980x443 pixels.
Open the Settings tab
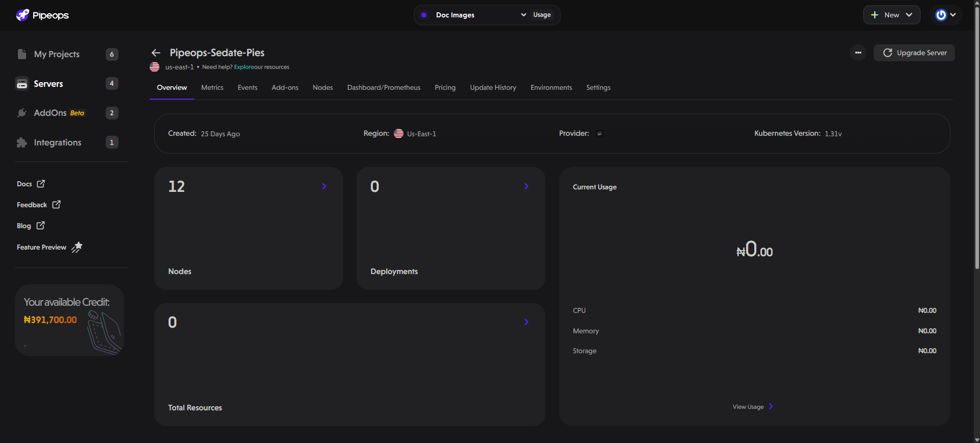tap(598, 88)
